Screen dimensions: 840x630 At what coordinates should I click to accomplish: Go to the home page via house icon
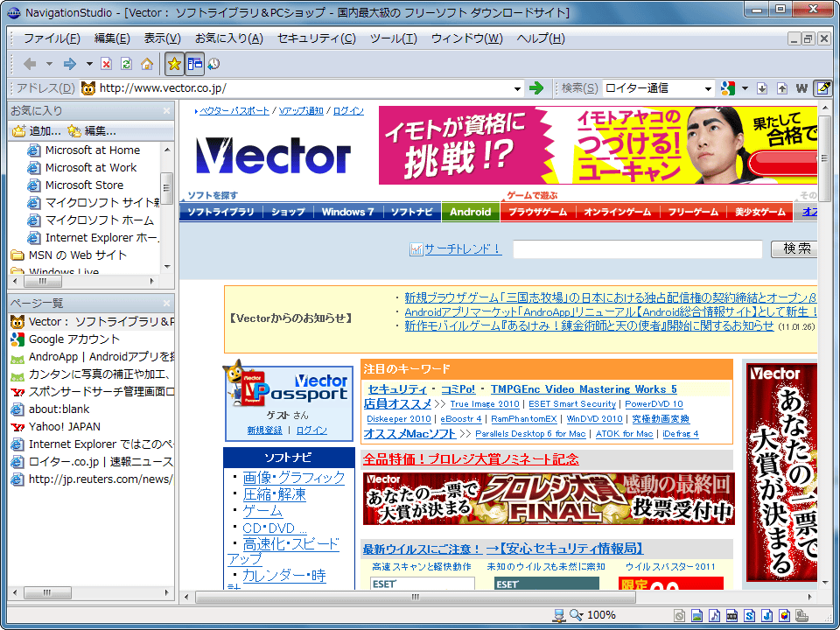click(x=147, y=64)
